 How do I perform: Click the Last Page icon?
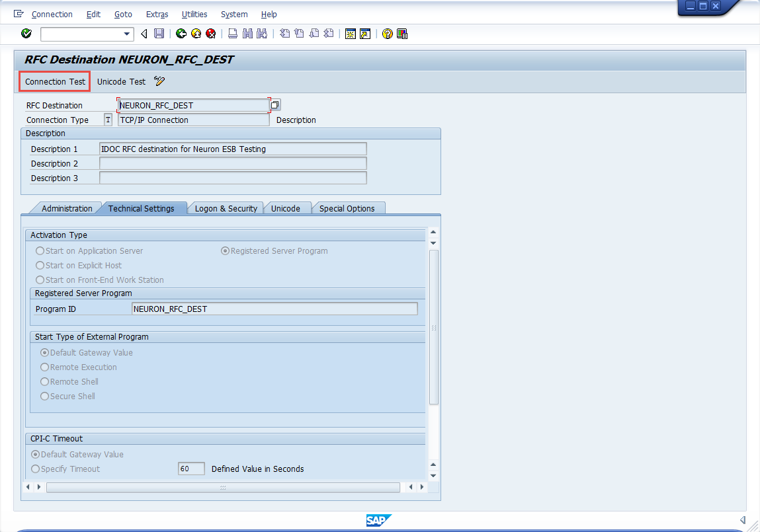pyautogui.click(x=329, y=34)
